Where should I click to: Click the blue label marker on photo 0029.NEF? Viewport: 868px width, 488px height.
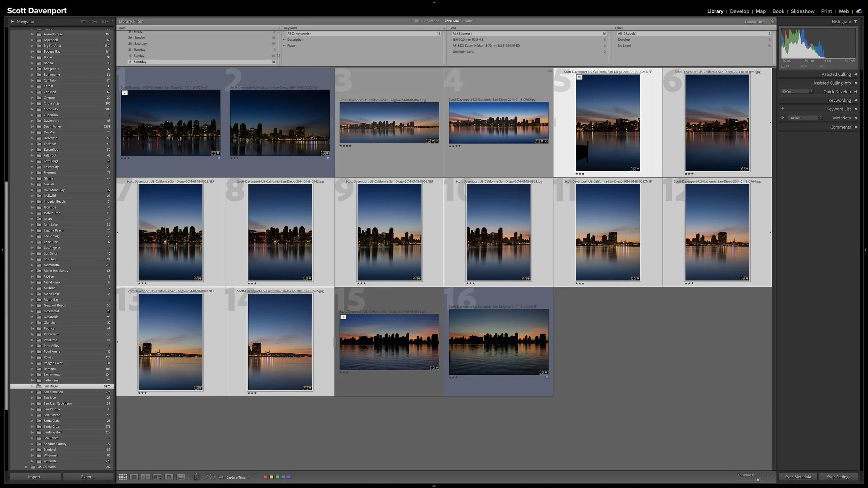547,377
